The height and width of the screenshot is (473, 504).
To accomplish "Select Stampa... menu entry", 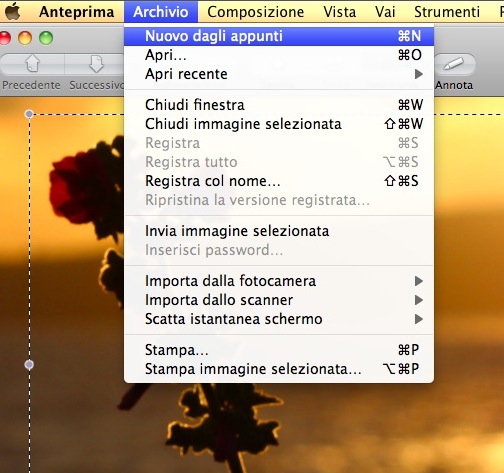I will pos(279,350).
